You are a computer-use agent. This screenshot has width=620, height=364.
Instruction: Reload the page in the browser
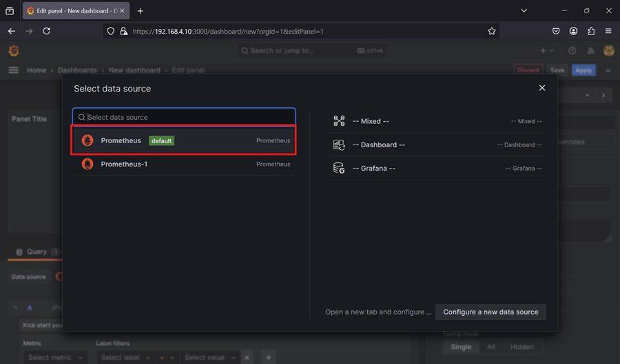coord(47,31)
